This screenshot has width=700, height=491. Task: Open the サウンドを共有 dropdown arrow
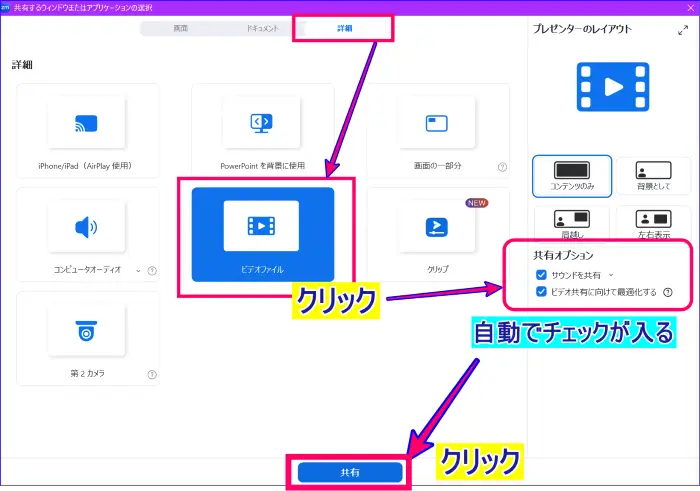(x=611, y=275)
